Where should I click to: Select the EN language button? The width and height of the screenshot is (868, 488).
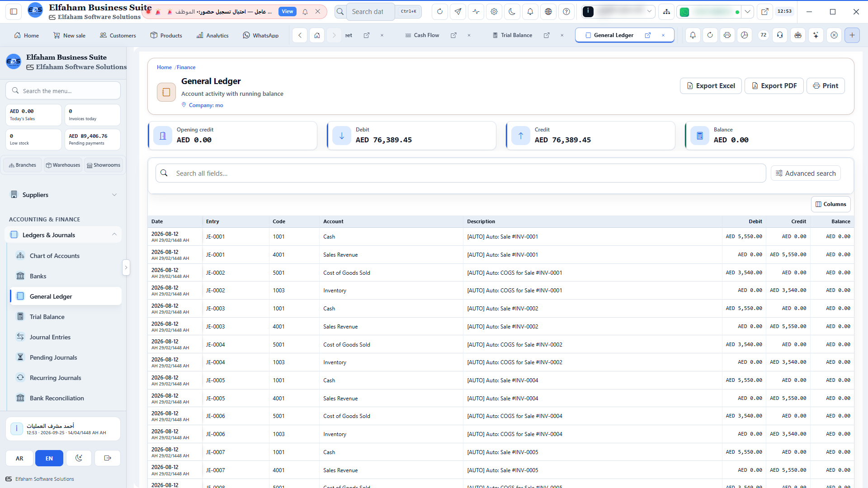[49, 458]
